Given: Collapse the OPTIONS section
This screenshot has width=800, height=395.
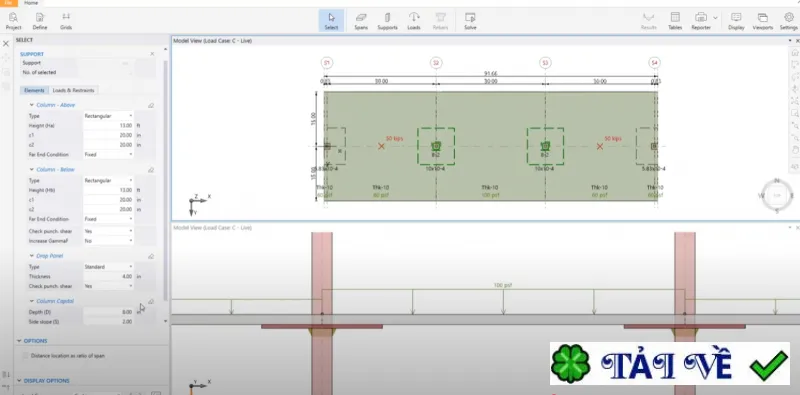Looking at the screenshot, I should pyautogui.click(x=19, y=341).
